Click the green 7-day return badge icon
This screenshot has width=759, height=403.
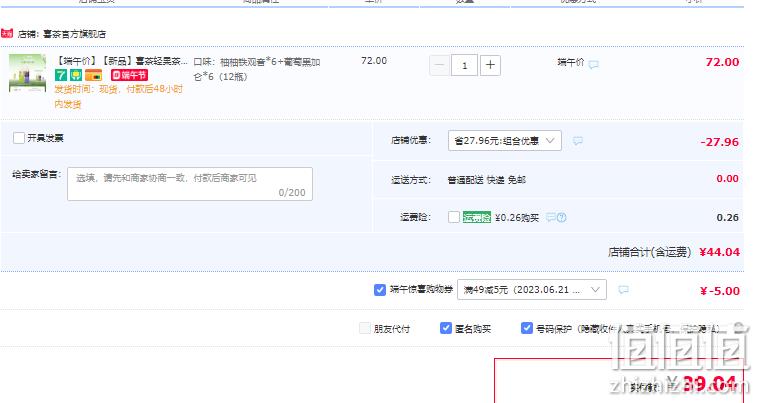coord(61,75)
